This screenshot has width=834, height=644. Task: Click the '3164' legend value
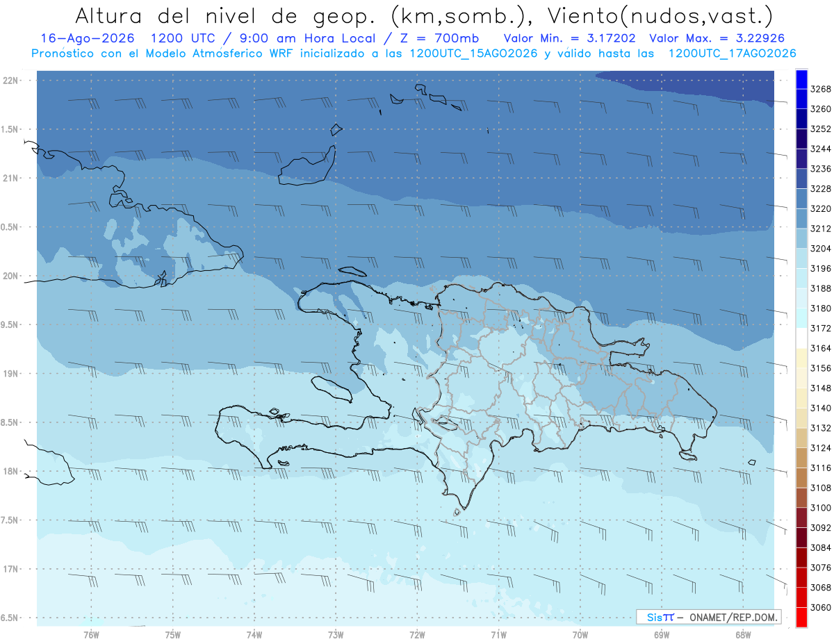click(x=821, y=348)
